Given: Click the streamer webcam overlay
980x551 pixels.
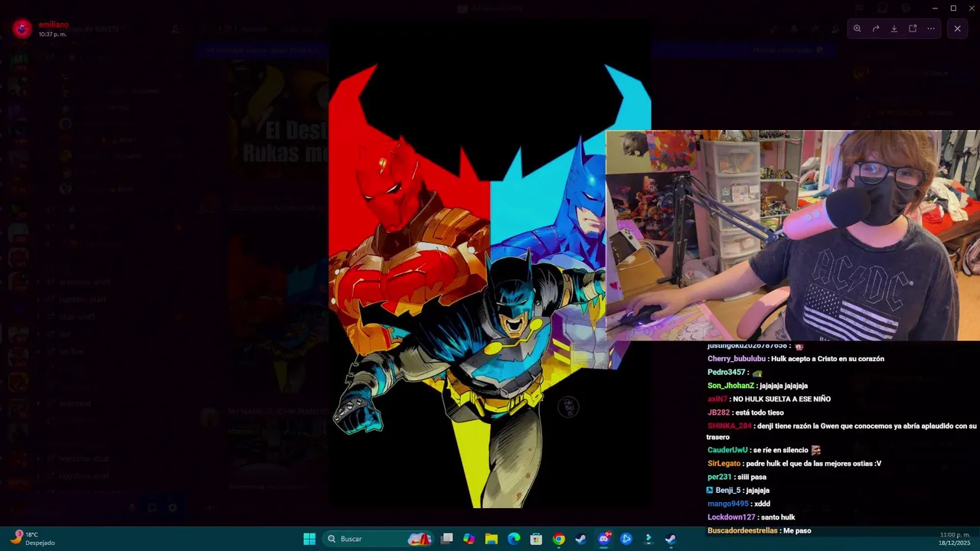Looking at the screenshot, I should (x=792, y=235).
